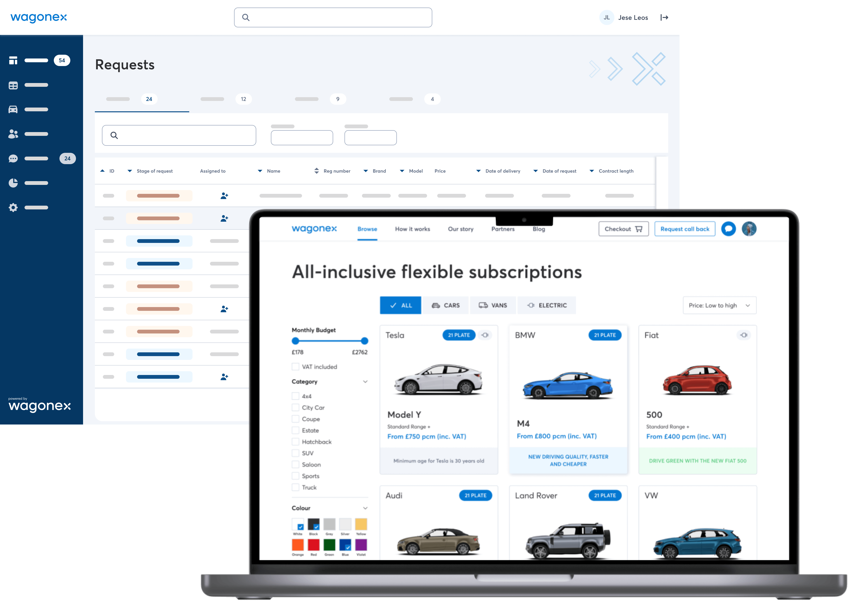
Task: Check the City Car category checkbox
Action: tap(295, 407)
